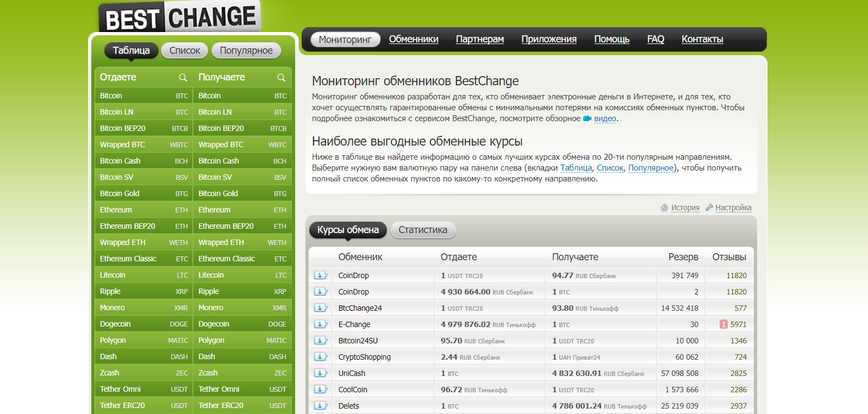
Task: Select Ripple XRP in the Отдаете column
Action: point(144,291)
